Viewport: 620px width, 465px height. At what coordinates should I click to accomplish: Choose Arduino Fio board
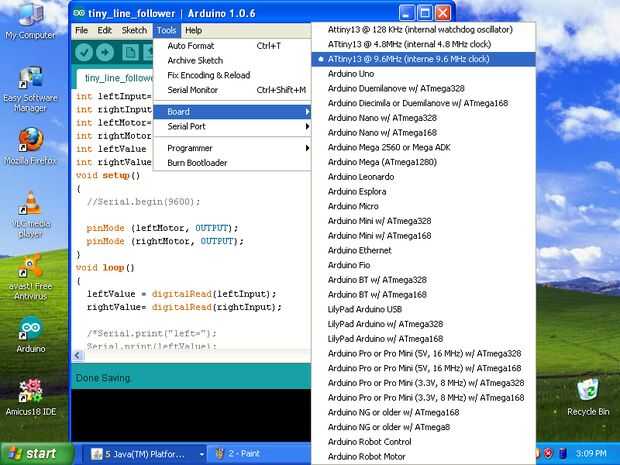pos(423,265)
